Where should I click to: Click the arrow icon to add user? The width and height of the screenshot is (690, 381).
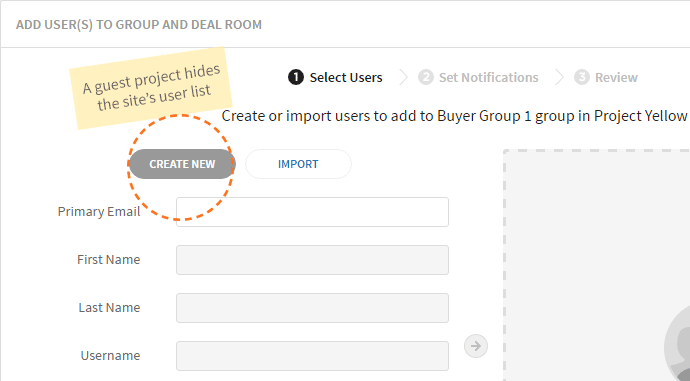pyautogui.click(x=476, y=346)
